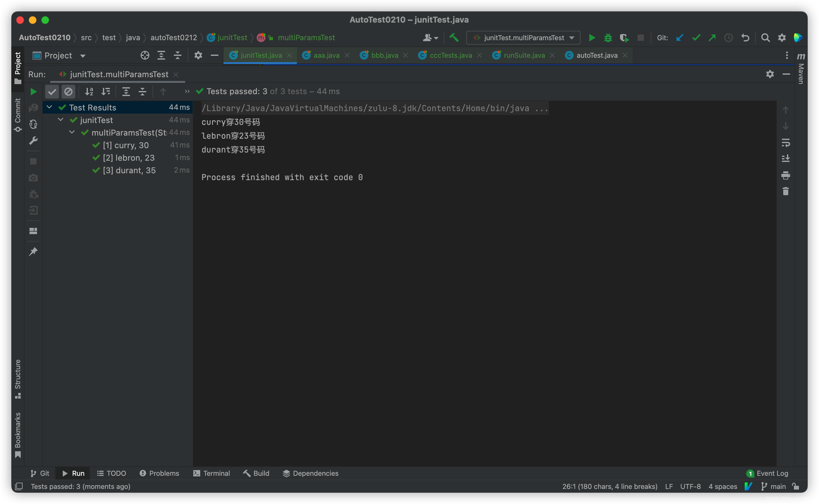Open 4 spaces indent settings
819x504 pixels.
click(722, 486)
